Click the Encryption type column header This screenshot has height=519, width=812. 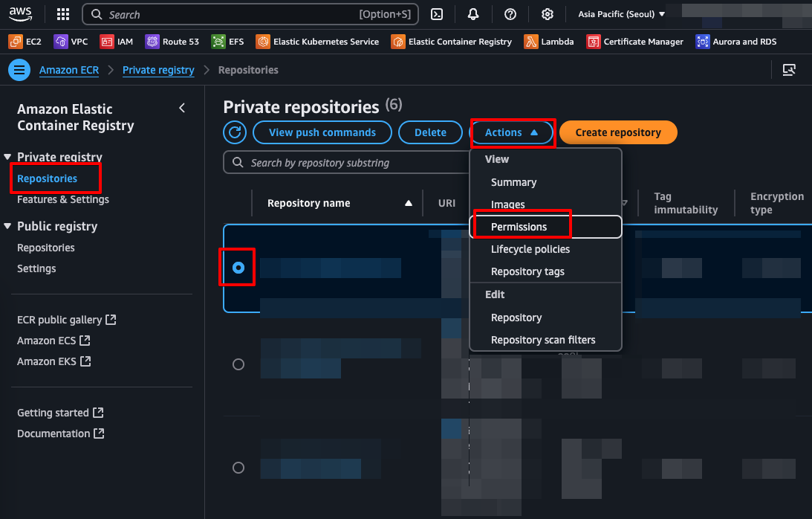pyautogui.click(x=777, y=203)
